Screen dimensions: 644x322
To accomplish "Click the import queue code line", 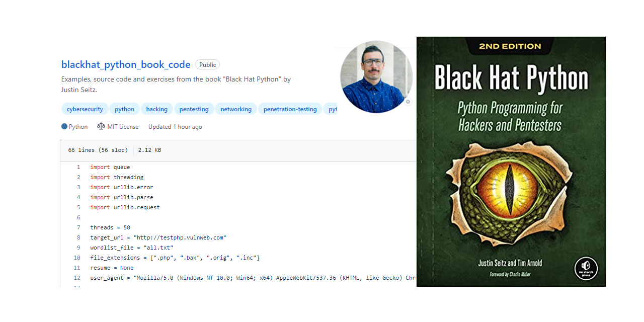I will pos(110,167).
